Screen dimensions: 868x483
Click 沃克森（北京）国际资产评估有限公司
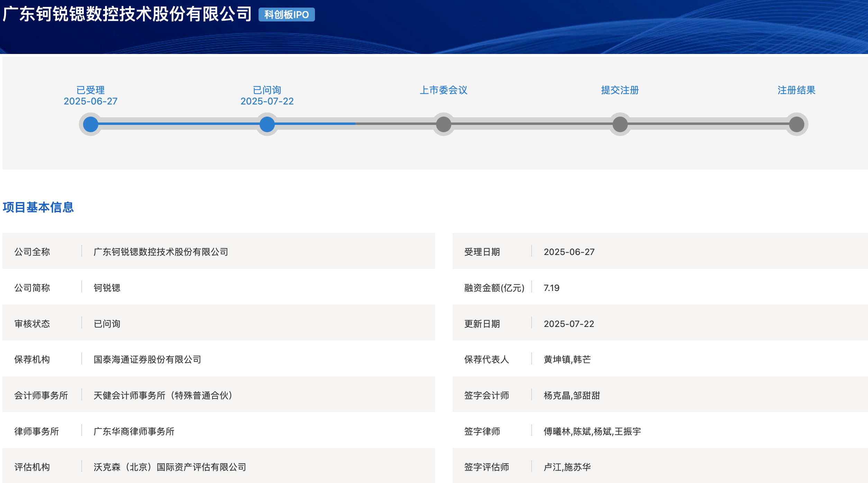click(170, 467)
